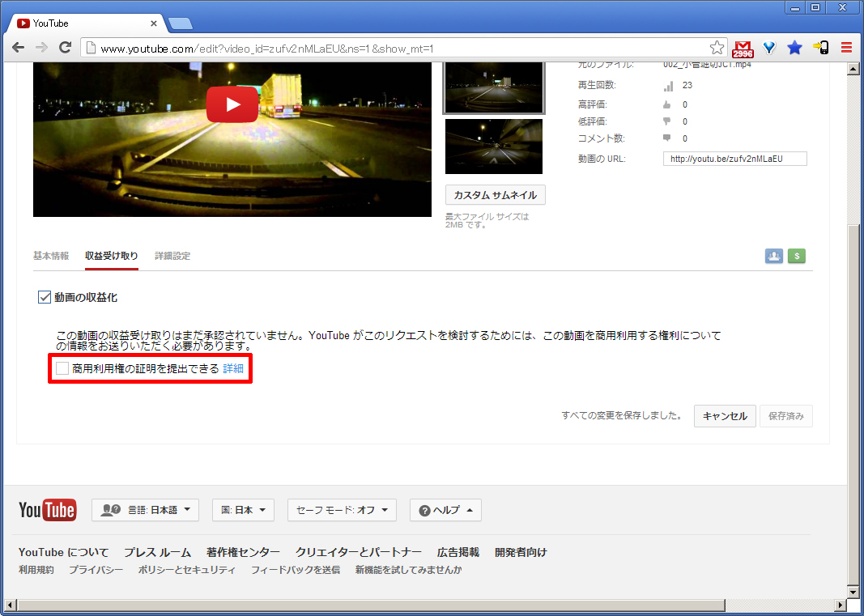Click the blue privacy people icon
Viewport: 864px width, 616px height.
coord(773,257)
